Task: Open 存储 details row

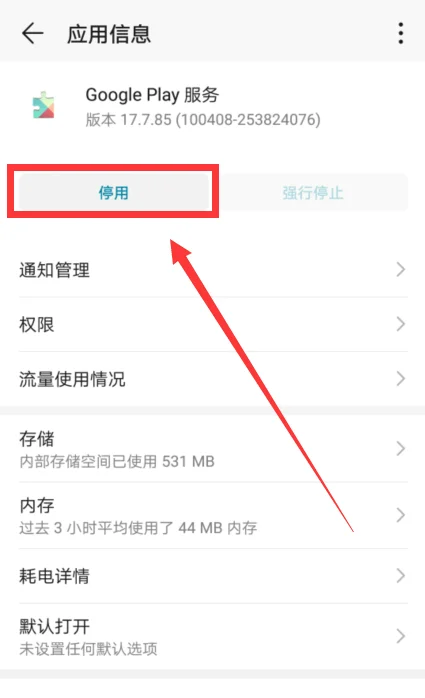Action: 213,449
